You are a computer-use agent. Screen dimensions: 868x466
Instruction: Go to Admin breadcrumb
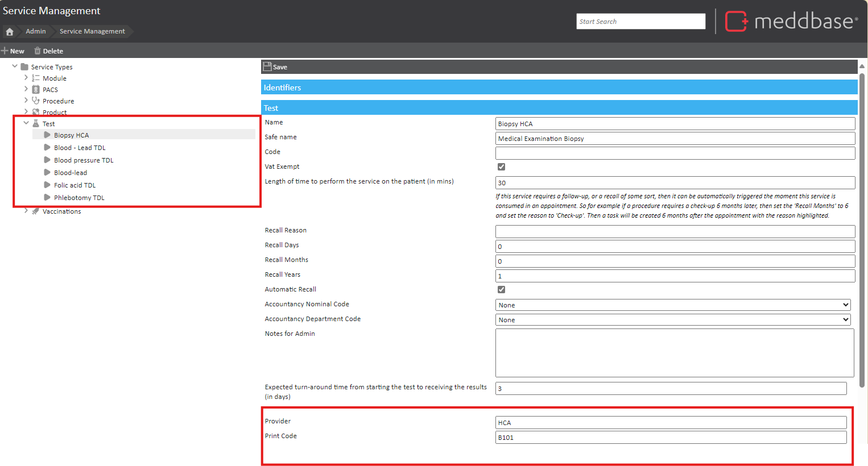click(36, 31)
